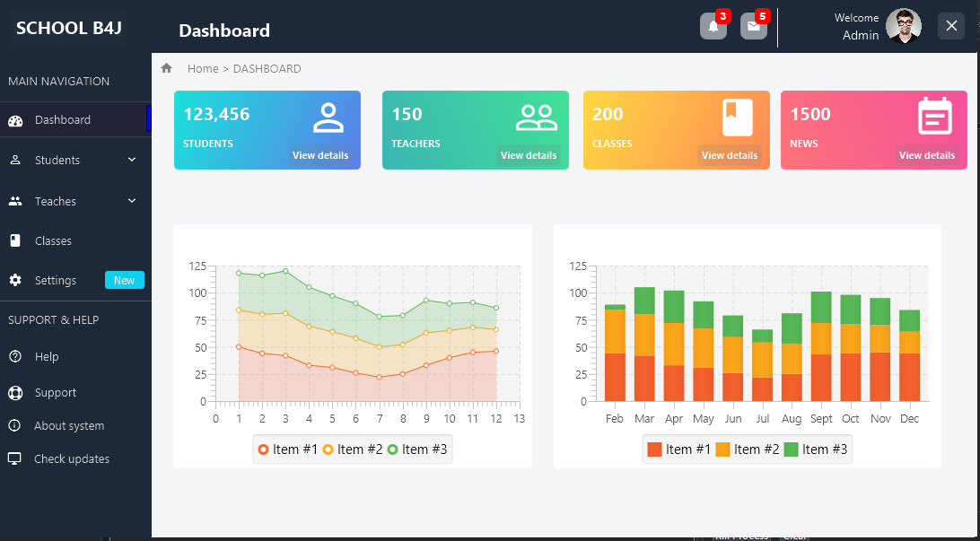Toggle Item #3 in area chart legend
This screenshot has width=980, height=541.
[x=417, y=449]
